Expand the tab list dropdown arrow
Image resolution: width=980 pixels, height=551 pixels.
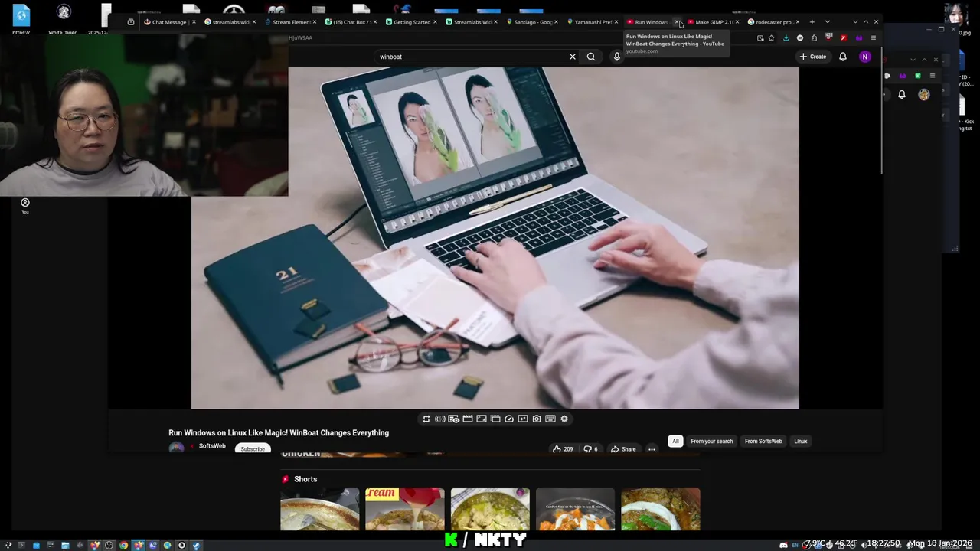(x=827, y=22)
